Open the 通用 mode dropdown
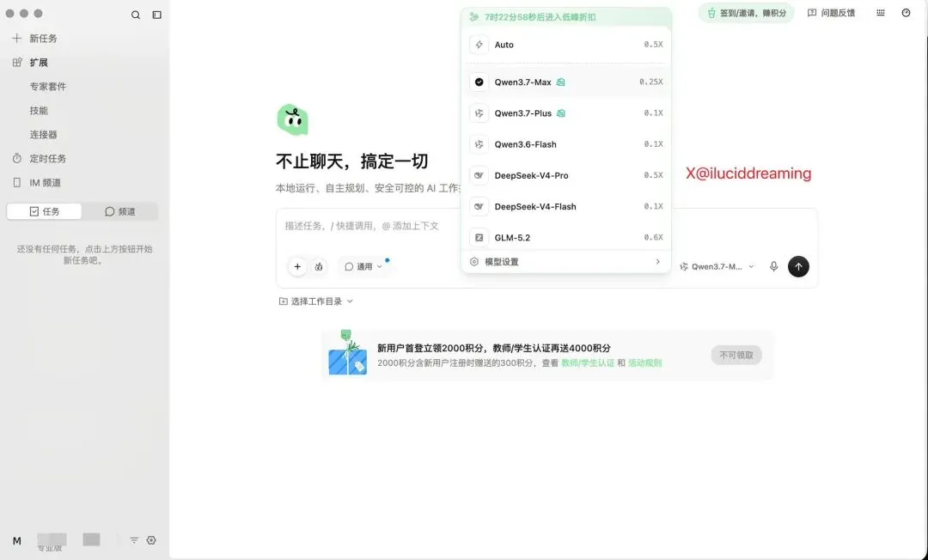The image size is (928, 560). [364, 267]
